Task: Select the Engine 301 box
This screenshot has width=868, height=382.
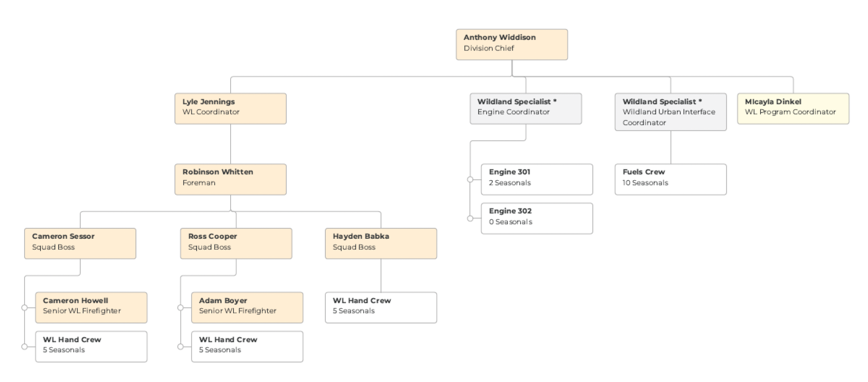Action: [x=537, y=179]
